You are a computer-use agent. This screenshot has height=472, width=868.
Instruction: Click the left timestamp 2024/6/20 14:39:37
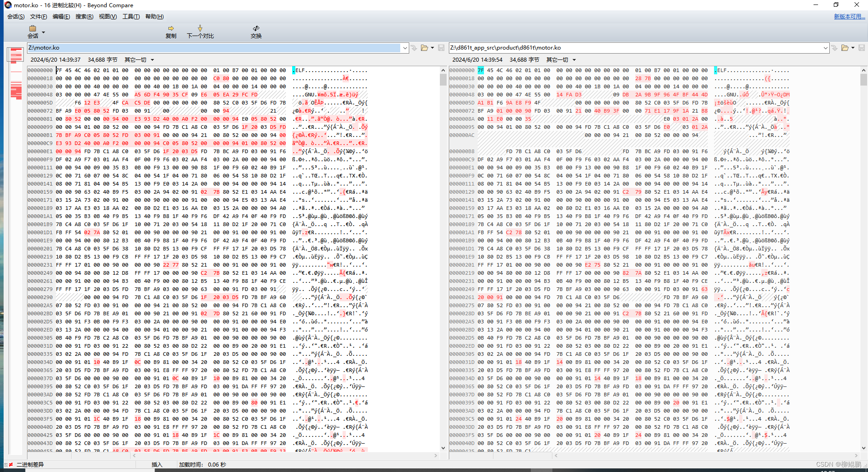tap(55, 60)
